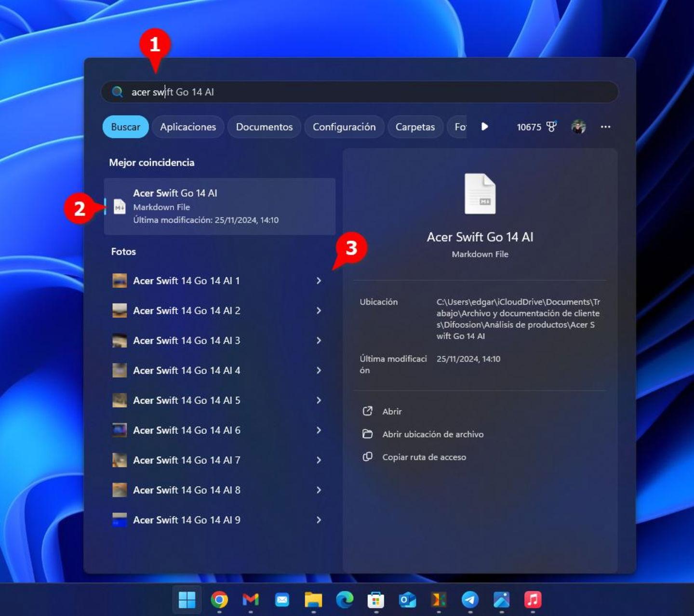
Task: Switch to the Documentos filter tab
Action: (x=264, y=127)
